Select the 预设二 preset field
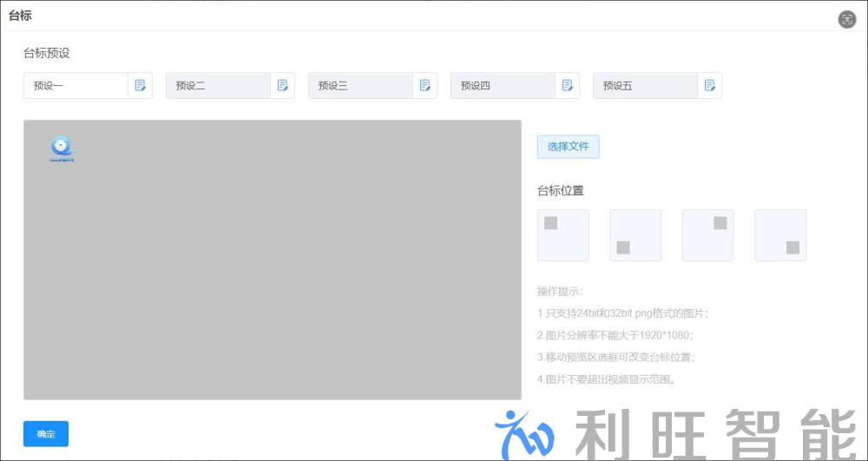Viewport: 868px width, 461px height. (x=218, y=86)
